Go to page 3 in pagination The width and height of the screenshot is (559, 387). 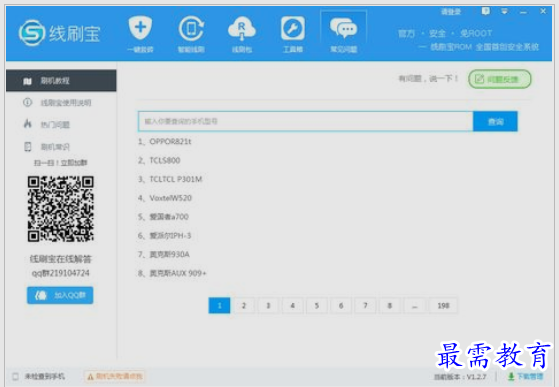tap(268, 305)
